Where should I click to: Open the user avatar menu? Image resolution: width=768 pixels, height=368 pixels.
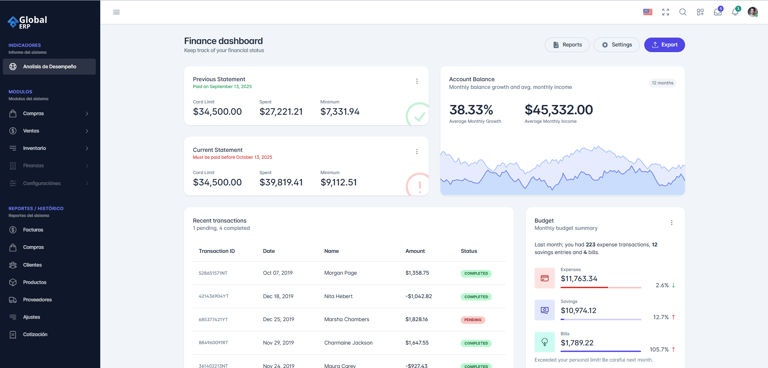pos(752,12)
